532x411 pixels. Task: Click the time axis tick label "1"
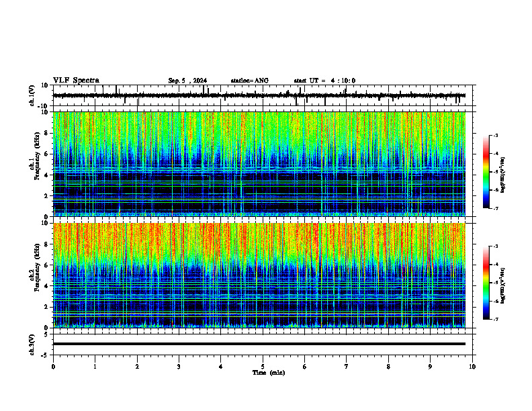coord(95,367)
